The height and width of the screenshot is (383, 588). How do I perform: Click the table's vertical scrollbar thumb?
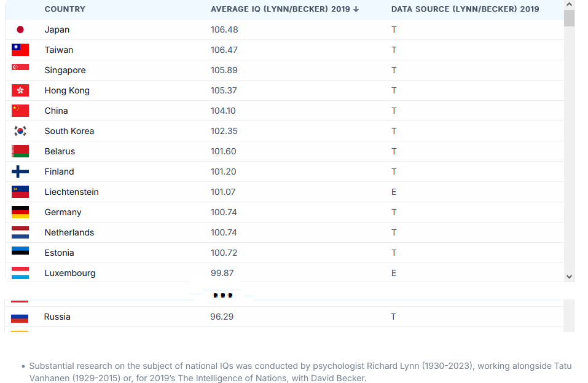569,18
